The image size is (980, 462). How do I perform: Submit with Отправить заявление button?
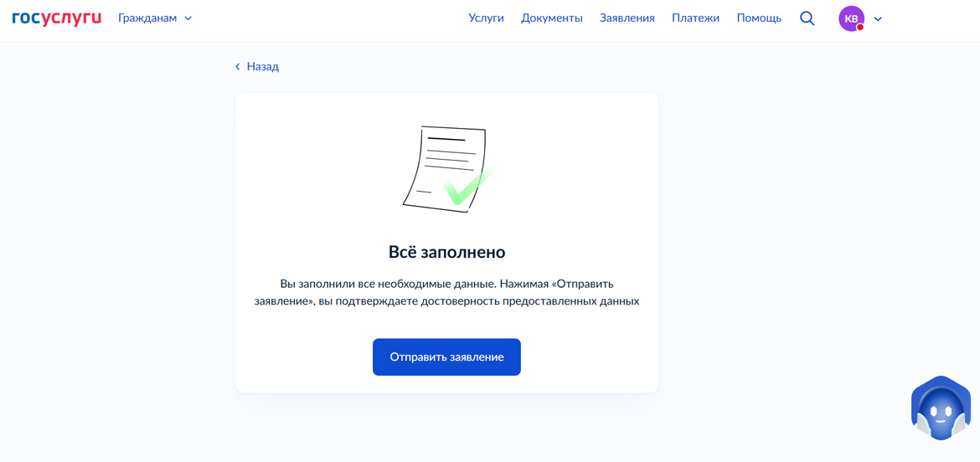tap(447, 357)
